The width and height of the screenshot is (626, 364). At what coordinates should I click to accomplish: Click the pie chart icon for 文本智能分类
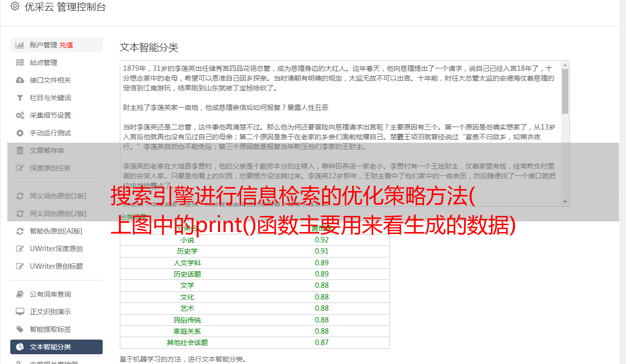20,347
